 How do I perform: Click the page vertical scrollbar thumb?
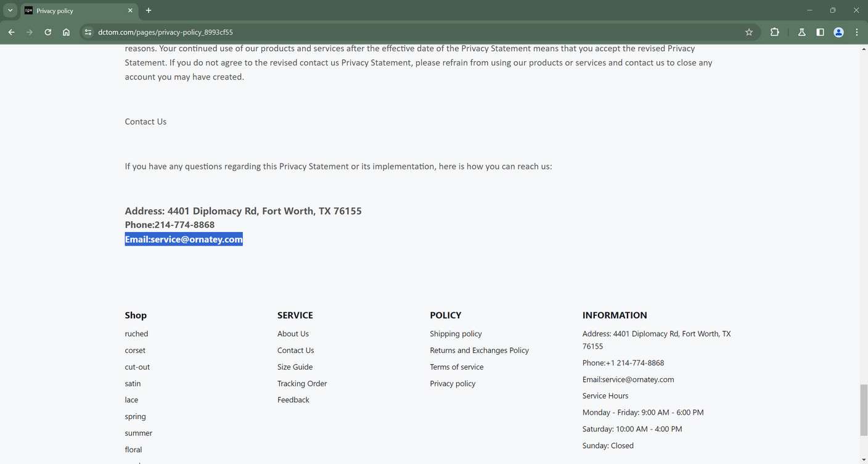(863, 410)
